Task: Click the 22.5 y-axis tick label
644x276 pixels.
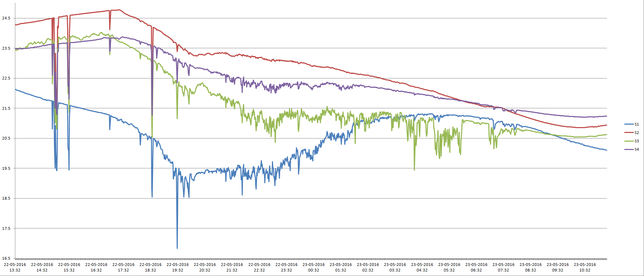Action: click(x=6, y=78)
